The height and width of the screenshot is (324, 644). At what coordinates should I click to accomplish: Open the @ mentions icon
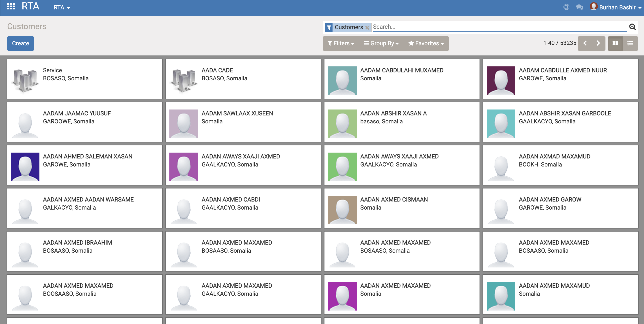(566, 7)
